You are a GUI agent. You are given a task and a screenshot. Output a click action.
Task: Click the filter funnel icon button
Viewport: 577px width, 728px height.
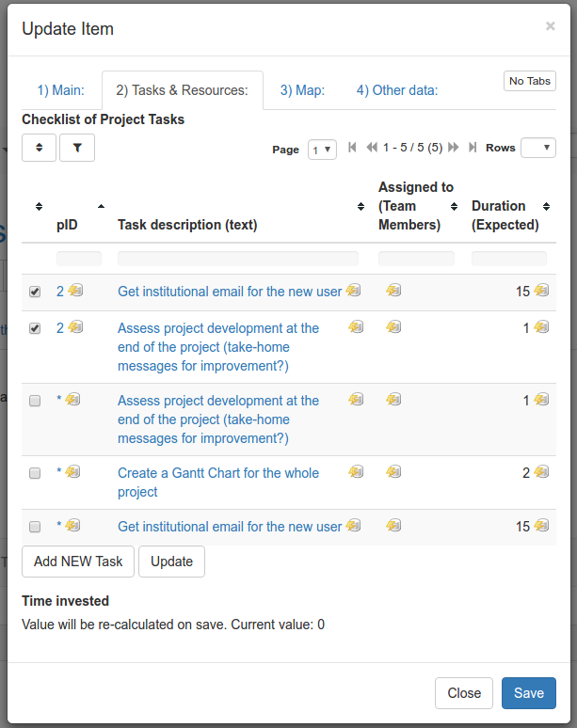[x=77, y=148]
